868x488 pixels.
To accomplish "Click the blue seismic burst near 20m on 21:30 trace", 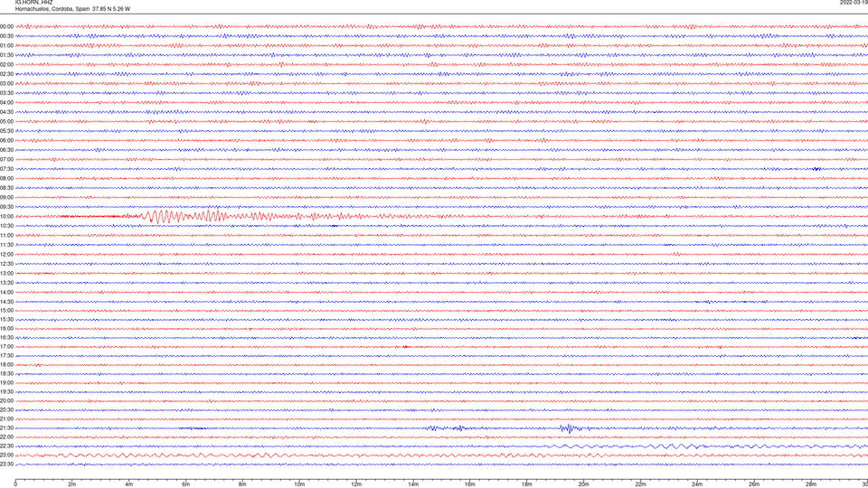I will (x=571, y=428).
